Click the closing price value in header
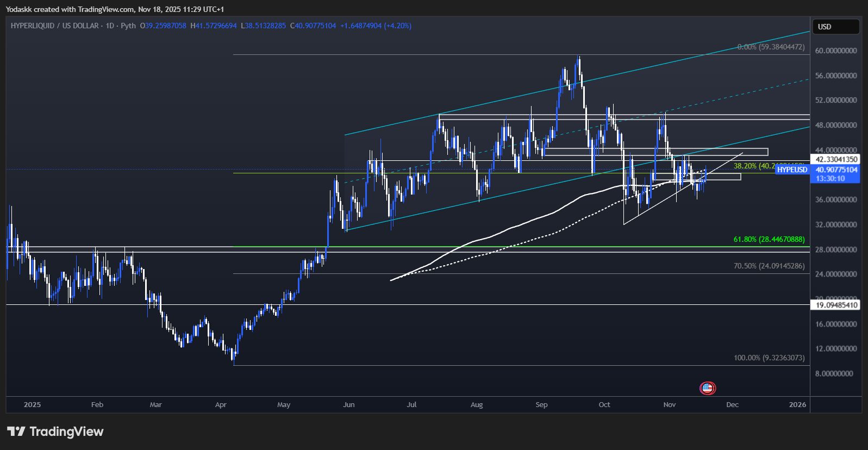Image resolution: width=868 pixels, height=450 pixels. coord(315,26)
